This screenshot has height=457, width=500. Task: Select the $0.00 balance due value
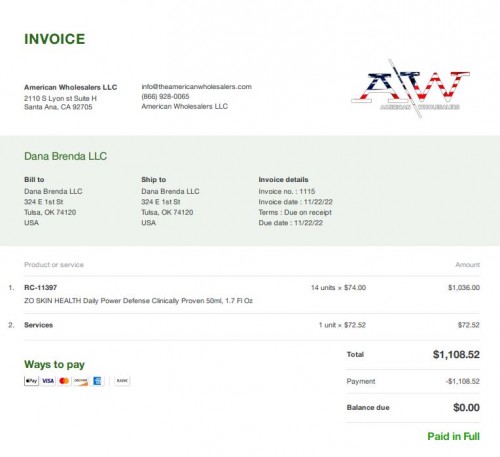pos(466,407)
